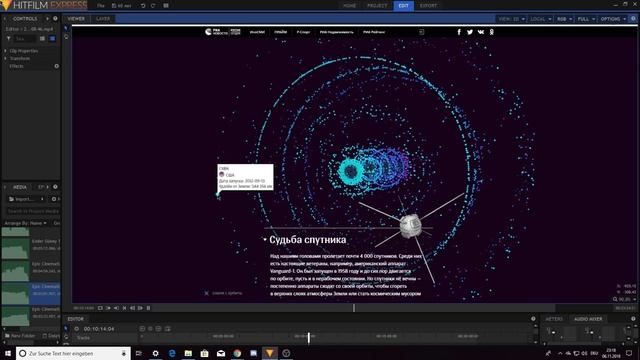Click the editor timecode 00:10:14:04
The height and width of the screenshot is (360, 640).
99,329
